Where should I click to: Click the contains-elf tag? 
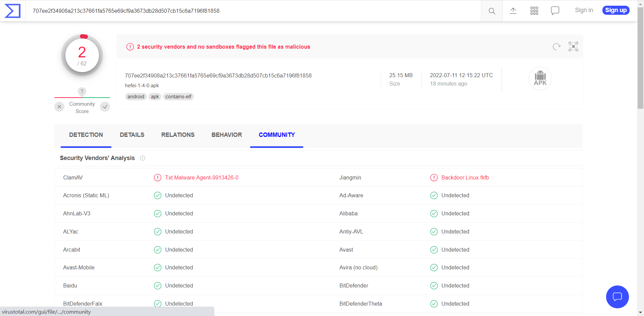coord(178,97)
